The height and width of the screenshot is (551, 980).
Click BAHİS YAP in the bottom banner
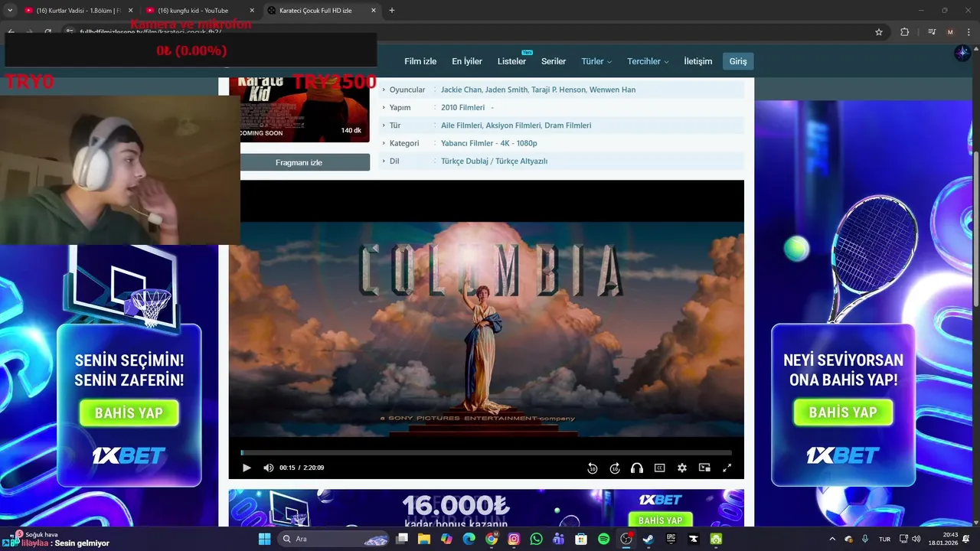[660, 520]
